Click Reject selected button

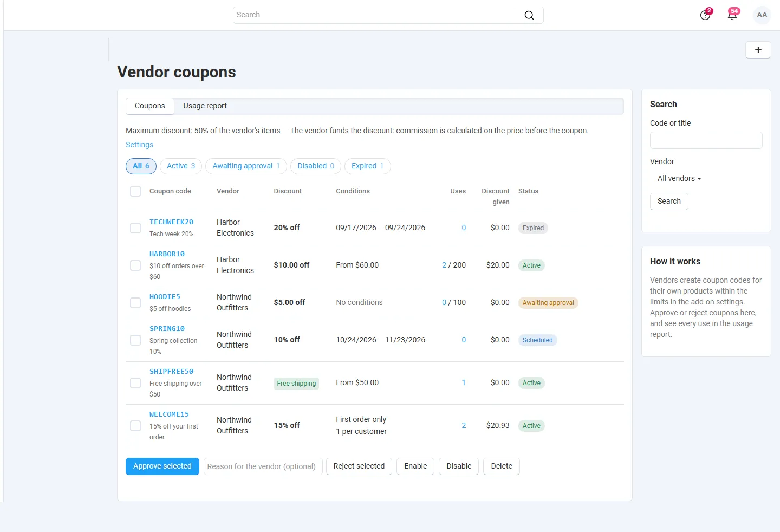[359, 466]
